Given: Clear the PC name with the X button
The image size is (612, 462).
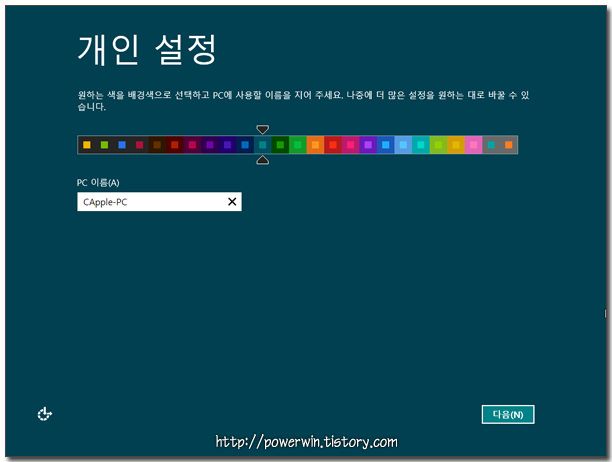Looking at the screenshot, I should pyautogui.click(x=232, y=202).
